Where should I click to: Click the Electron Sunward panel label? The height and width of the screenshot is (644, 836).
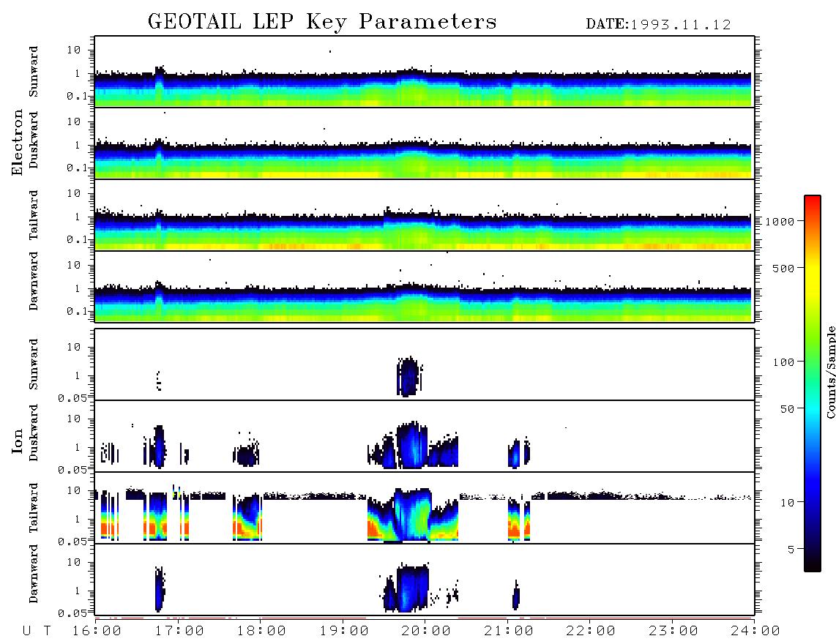[34, 72]
